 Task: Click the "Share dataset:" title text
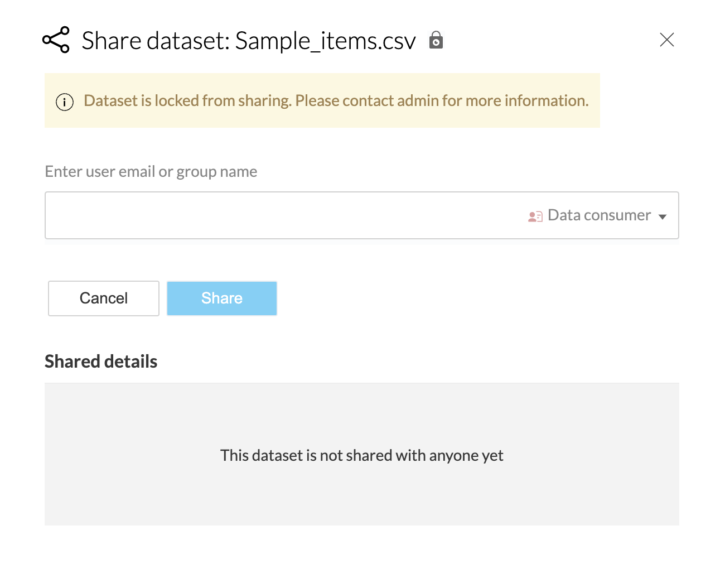(x=156, y=41)
